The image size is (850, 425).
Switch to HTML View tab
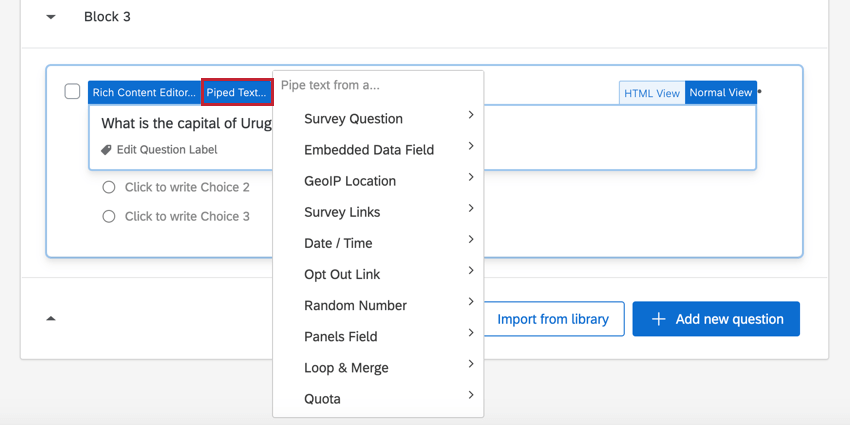(652, 93)
